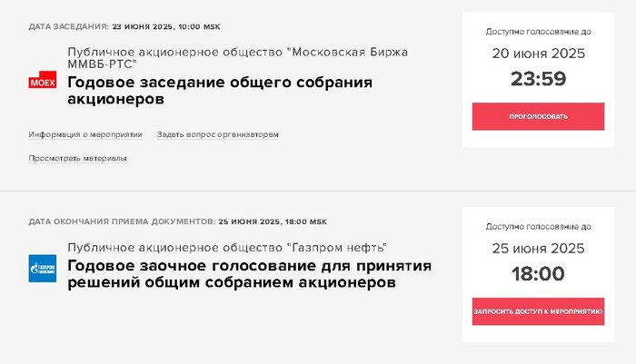Viewport: 636px width, 364px height.
Task: Click the 18:00 deadline time
Action: click(x=538, y=274)
